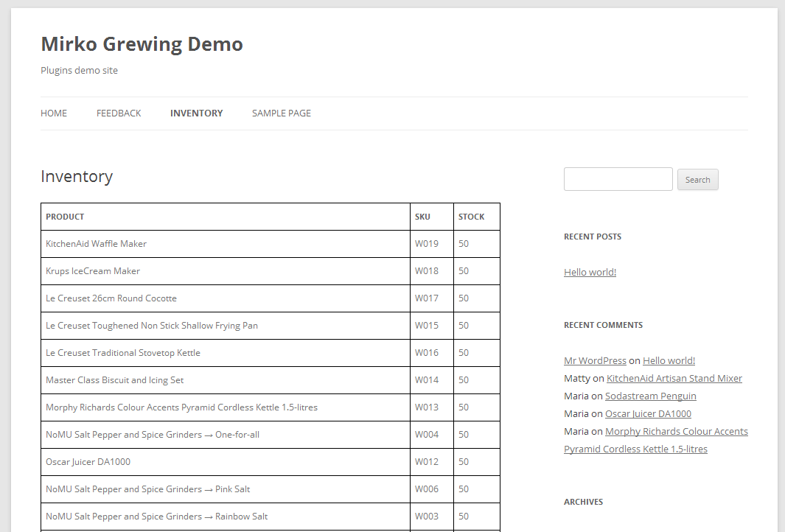
Task: Select Oscar Juicer DA1000 table cell
Action: tap(226, 463)
